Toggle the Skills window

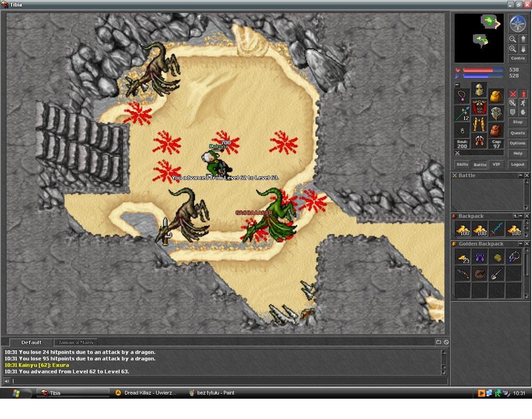point(462,164)
